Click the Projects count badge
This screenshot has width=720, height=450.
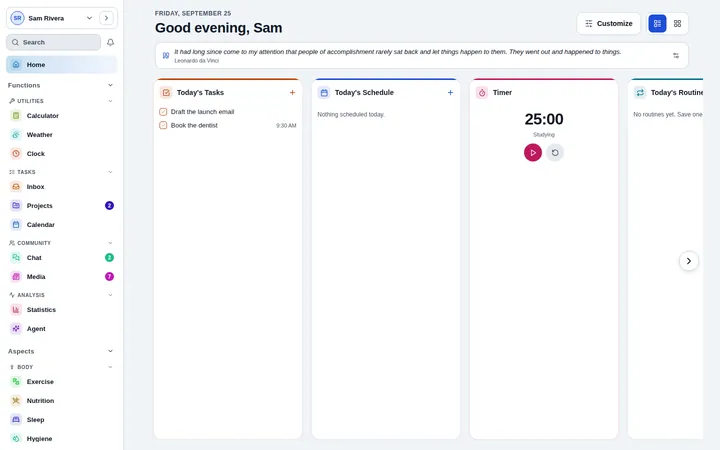coord(109,206)
